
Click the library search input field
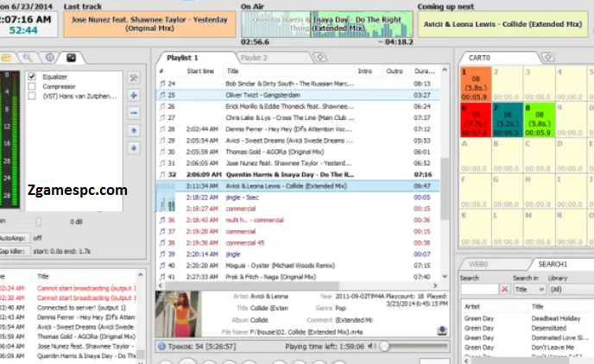pos(479,290)
